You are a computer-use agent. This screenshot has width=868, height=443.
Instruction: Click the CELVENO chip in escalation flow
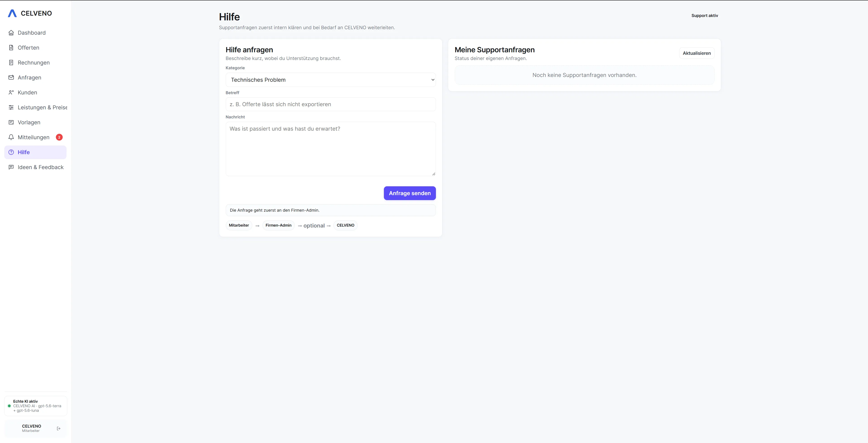point(345,225)
